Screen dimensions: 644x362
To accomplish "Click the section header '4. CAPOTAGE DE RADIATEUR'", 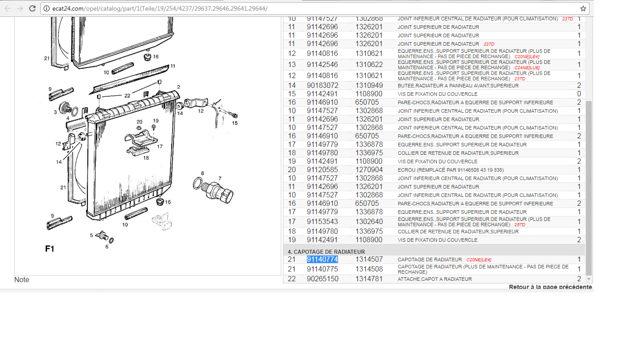I will pos(326,252).
